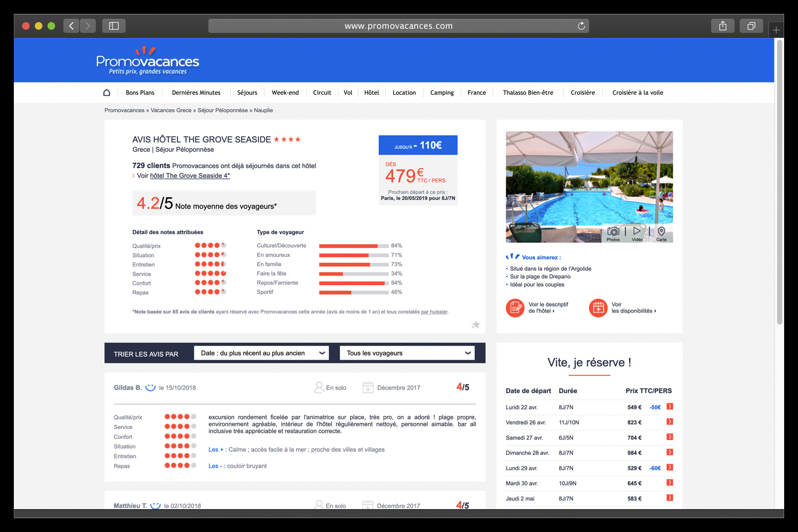Image resolution: width=798 pixels, height=532 pixels.
Task: Expand the 'Tous les voyageurs' filter dropdown
Action: tap(408, 353)
